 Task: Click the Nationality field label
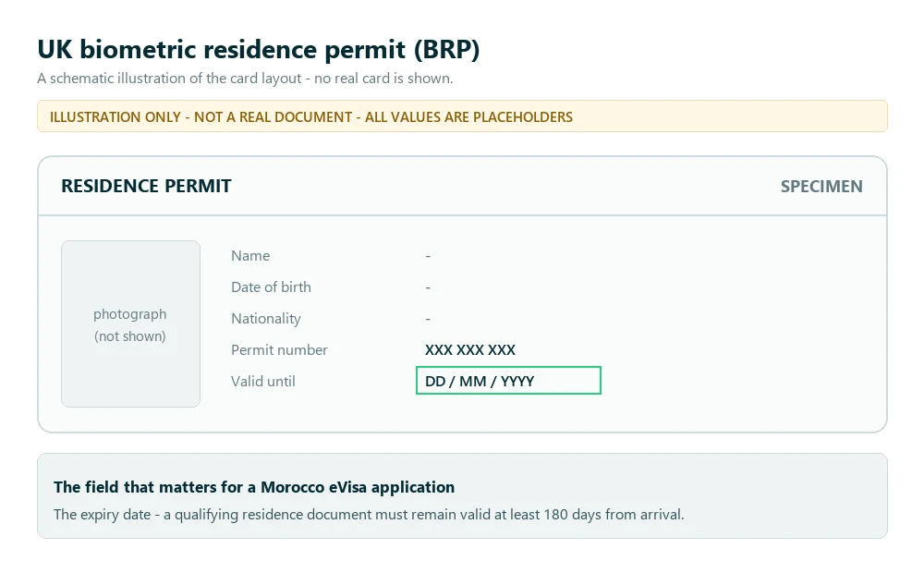pos(266,319)
